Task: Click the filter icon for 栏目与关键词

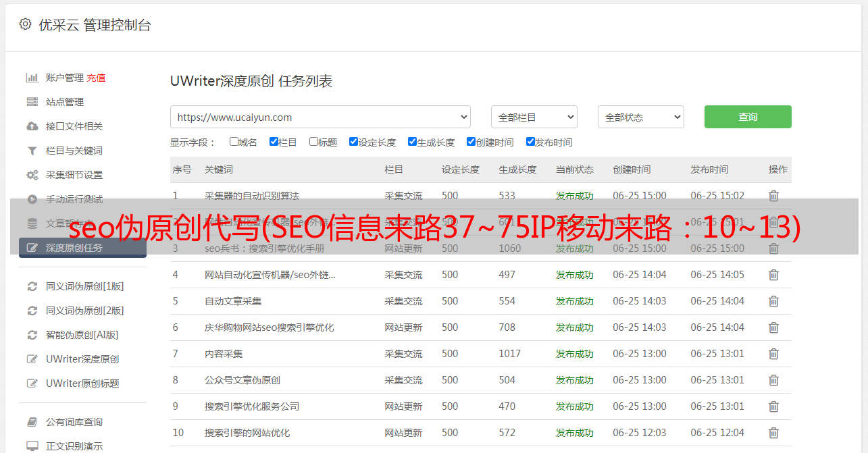Action: tap(32, 151)
